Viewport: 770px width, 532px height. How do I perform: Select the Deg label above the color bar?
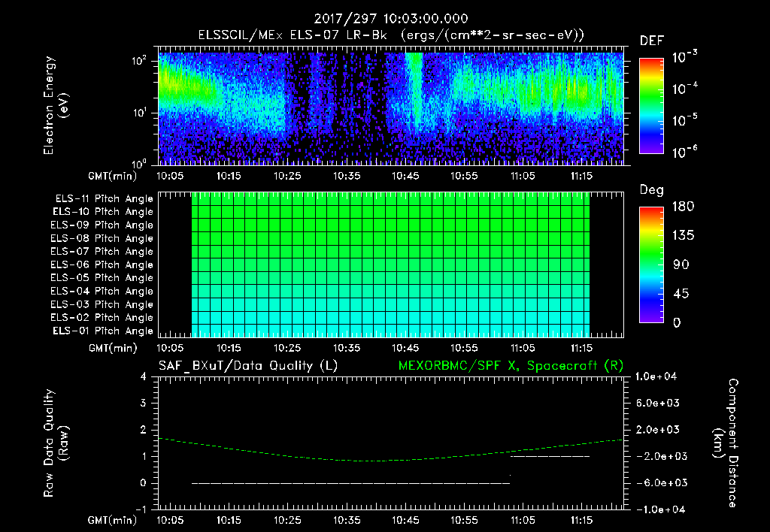[652, 190]
